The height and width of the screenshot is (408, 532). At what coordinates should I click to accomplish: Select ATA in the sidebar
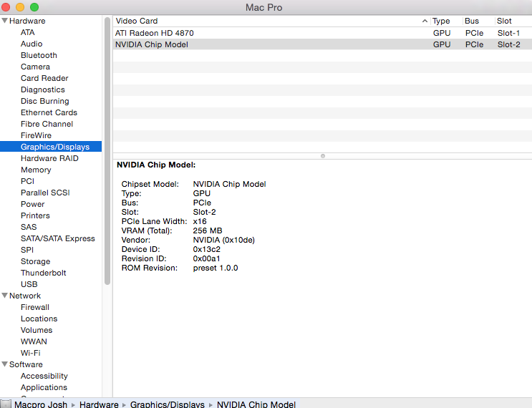coord(27,32)
